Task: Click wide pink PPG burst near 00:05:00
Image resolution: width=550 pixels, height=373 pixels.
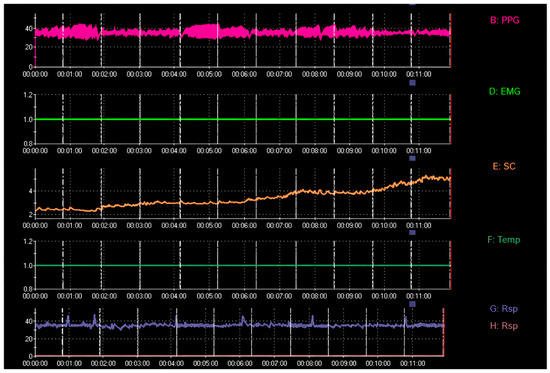Action: click(201, 32)
